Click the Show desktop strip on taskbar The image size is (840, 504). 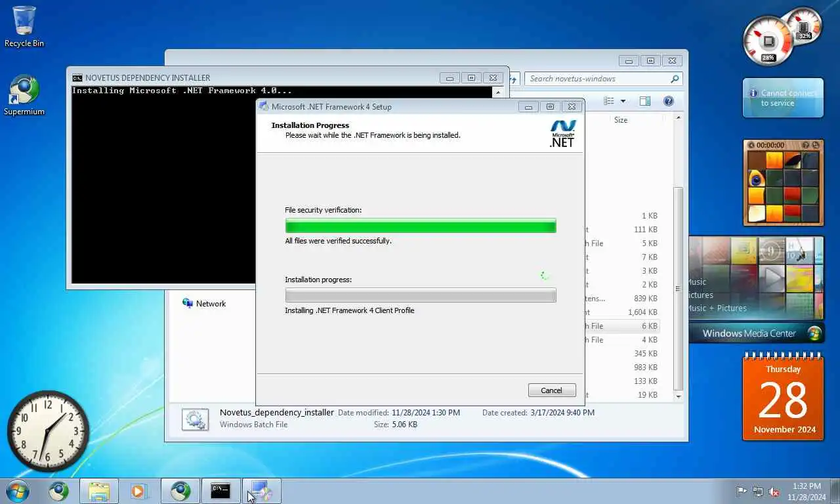835,492
